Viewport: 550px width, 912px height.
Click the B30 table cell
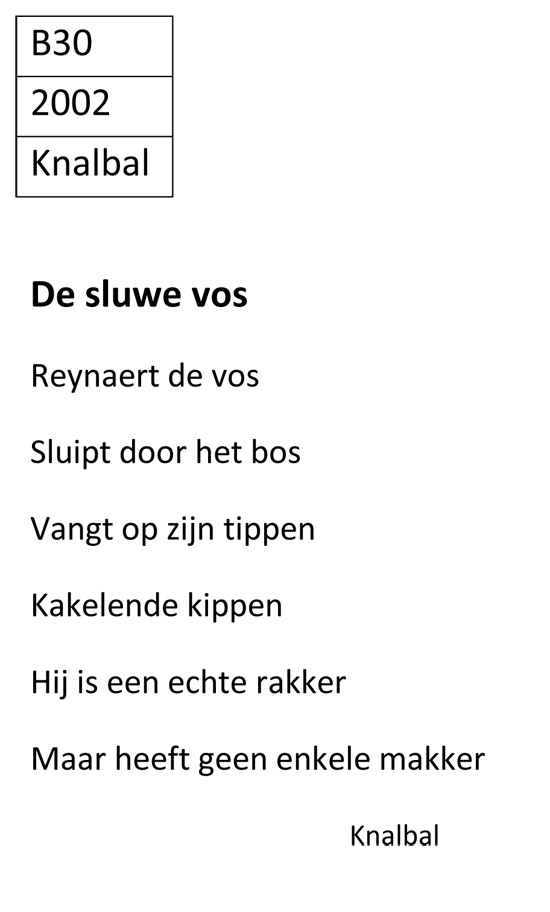click(94, 46)
